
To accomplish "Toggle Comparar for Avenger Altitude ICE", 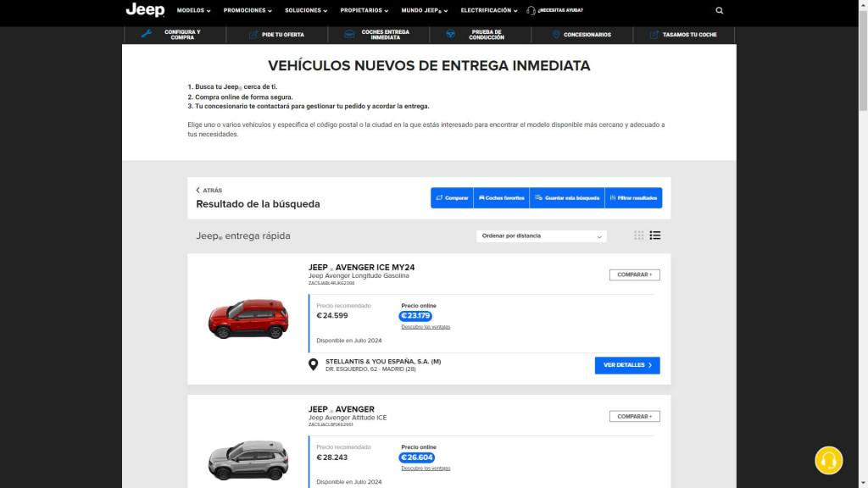I will [x=634, y=417].
